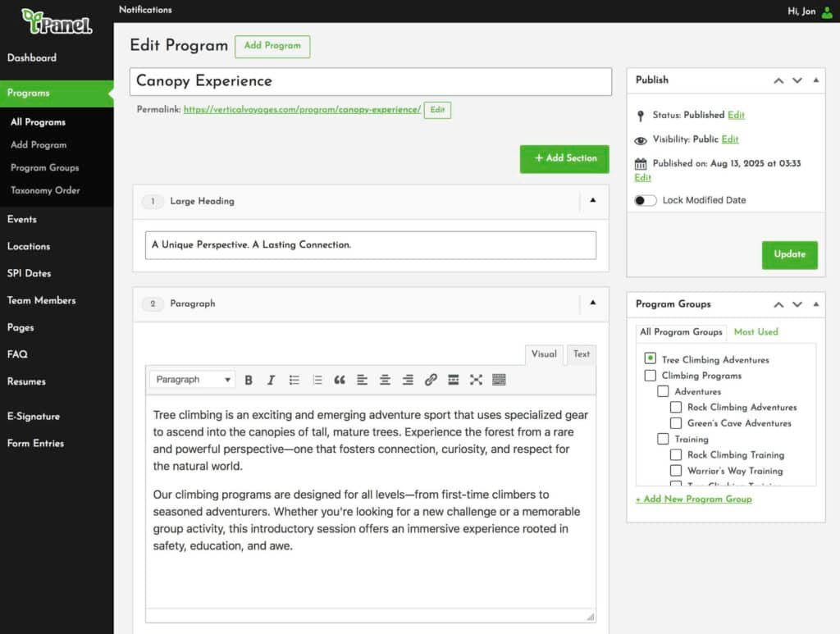Click the user profile icon next to Hi, Jon
This screenshot has height=634, width=840.
[827, 11]
